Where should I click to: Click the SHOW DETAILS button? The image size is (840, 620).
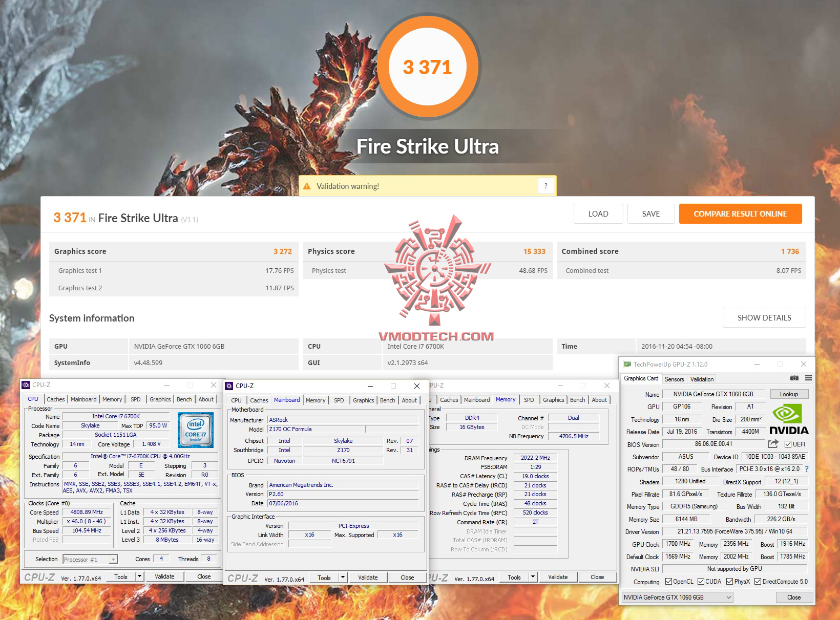pos(764,318)
